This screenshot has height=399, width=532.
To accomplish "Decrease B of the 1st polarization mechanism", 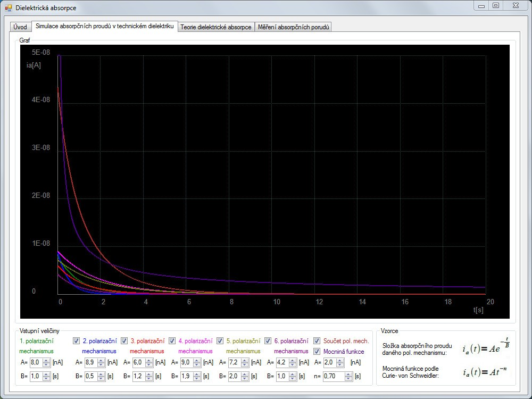I will (x=46, y=378).
